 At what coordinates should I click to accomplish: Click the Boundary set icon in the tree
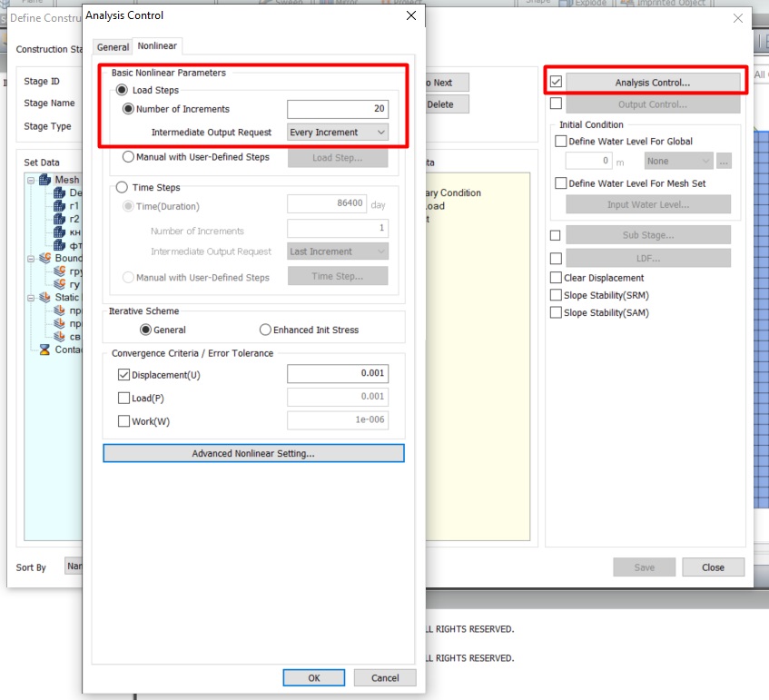pos(45,258)
